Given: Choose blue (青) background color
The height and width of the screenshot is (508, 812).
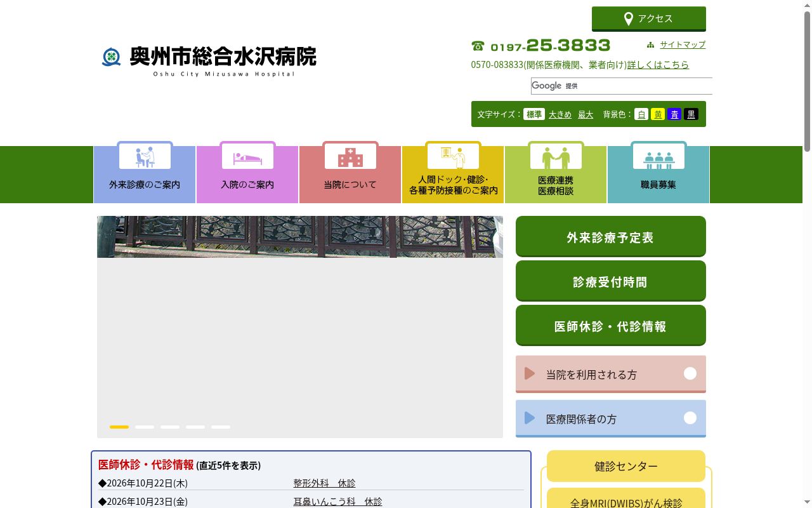Looking at the screenshot, I should coord(674,114).
